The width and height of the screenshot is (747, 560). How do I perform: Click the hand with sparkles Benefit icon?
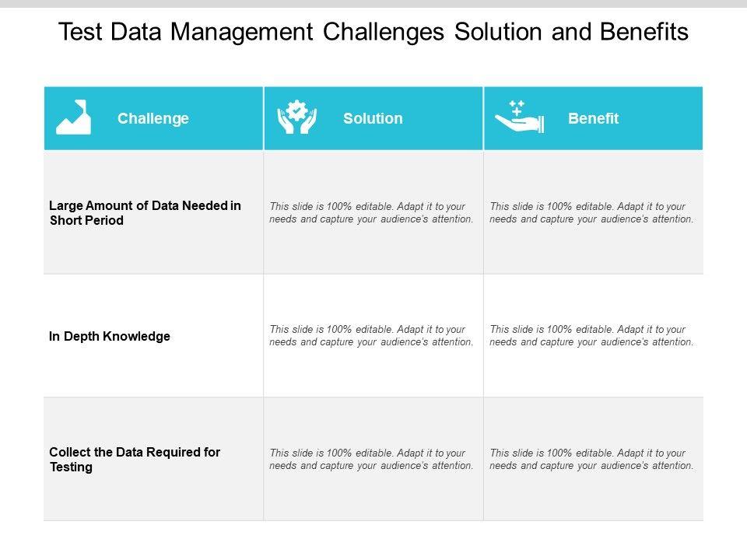coord(520,117)
